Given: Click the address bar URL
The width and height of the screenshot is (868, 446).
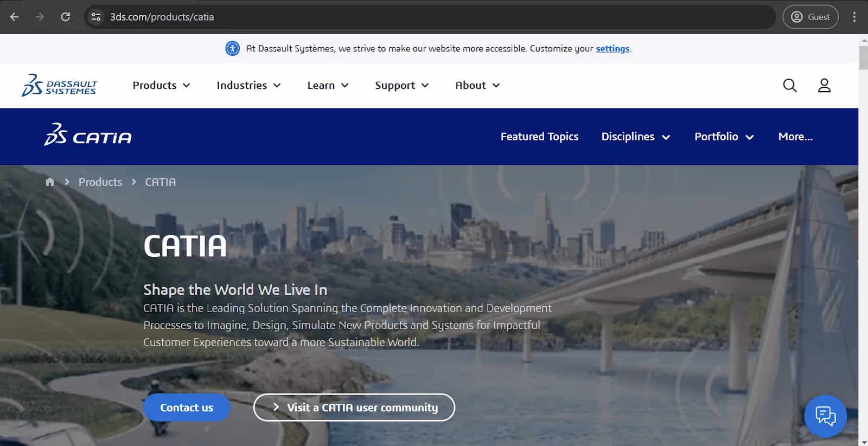Looking at the screenshot, I should (x=162, y=17).
